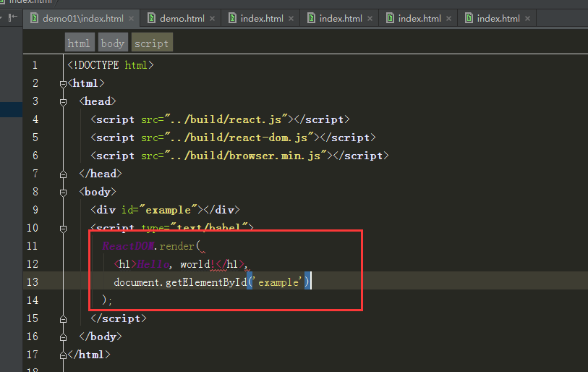Click the closing </html> tag
588x372 pixels.
pyautogui.click(x=89, y=355)
